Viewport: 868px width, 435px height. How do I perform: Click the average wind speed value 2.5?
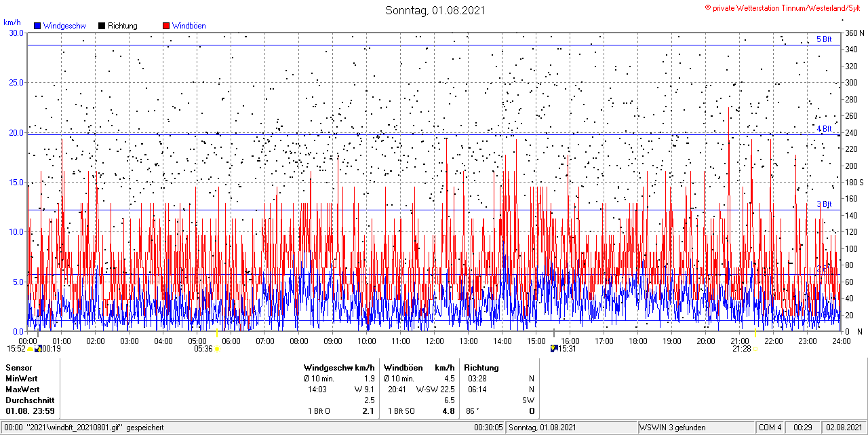369,400
